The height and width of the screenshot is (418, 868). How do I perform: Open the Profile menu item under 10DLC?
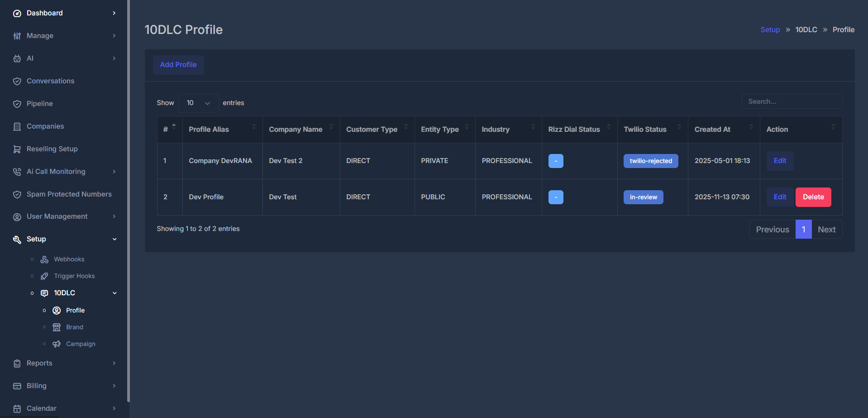[75, 310]
